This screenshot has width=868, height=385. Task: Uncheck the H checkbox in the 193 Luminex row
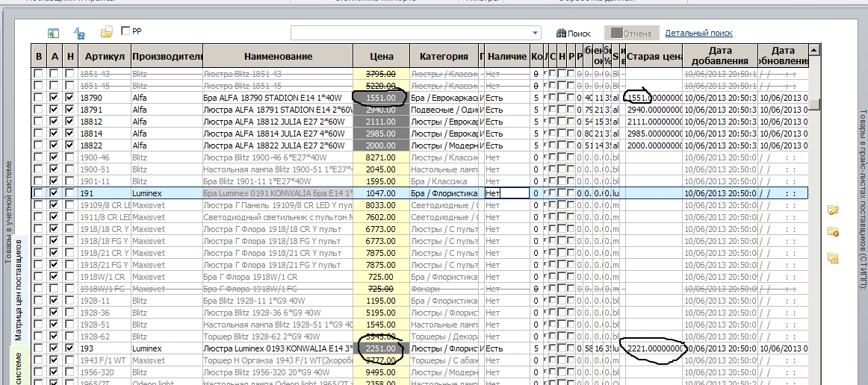69,348
